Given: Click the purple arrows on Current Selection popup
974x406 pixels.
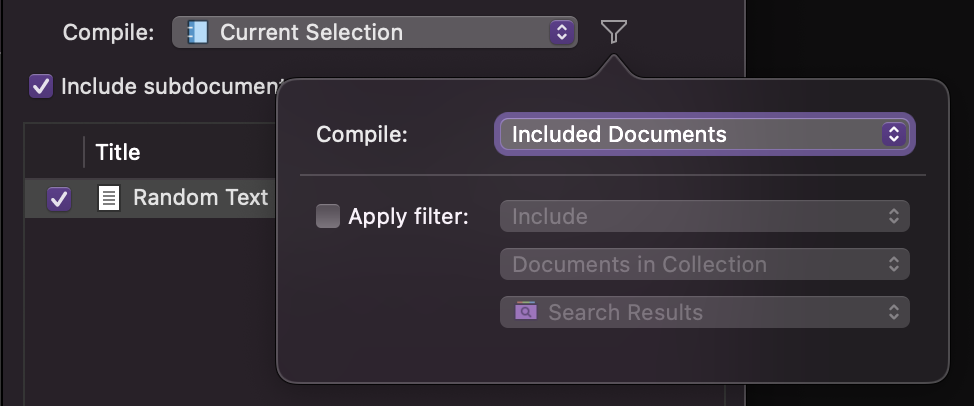Looking at the screenshot, I should (562, 32).
